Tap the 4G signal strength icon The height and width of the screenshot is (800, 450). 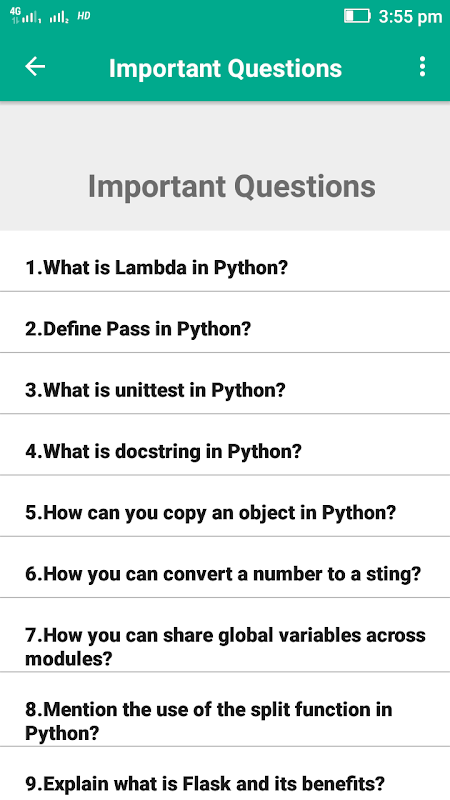(25, 15)
